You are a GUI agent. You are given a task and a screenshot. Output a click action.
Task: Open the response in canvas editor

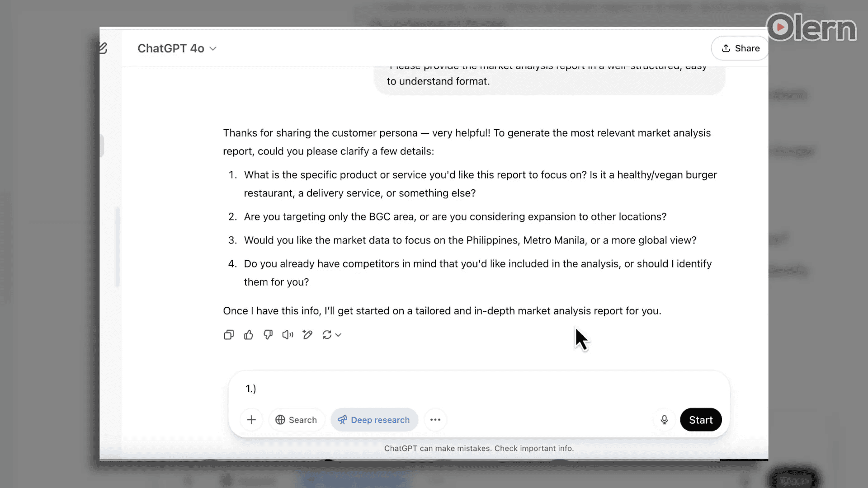[x=307, y=334]
